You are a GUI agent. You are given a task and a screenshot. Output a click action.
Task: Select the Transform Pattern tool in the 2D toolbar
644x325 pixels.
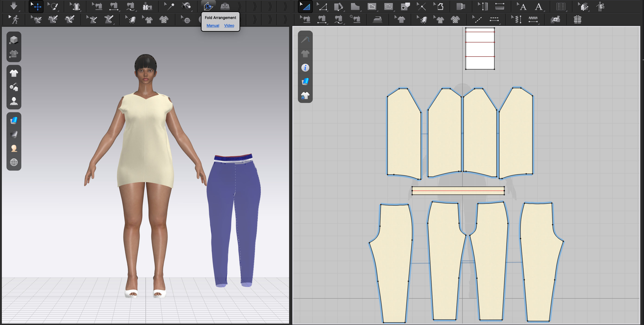[305, 6]
